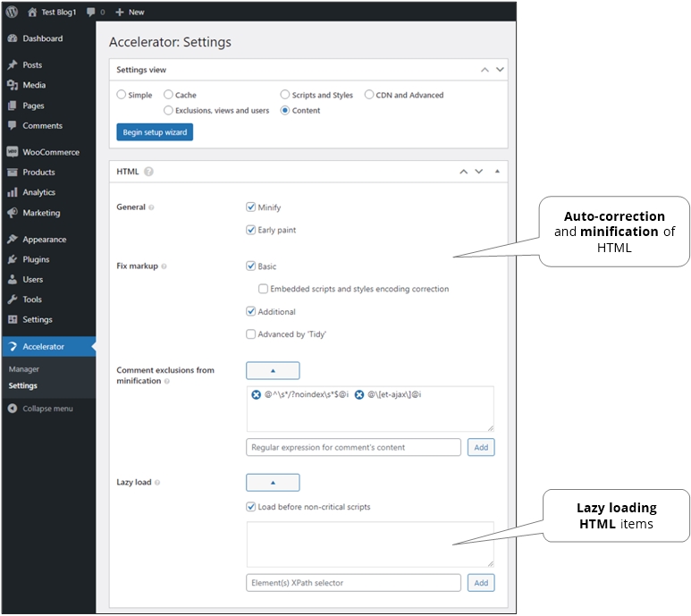Click the Accelerator icon in sidebar
This screenshot has height=616, width=691.
pos(13,347)
